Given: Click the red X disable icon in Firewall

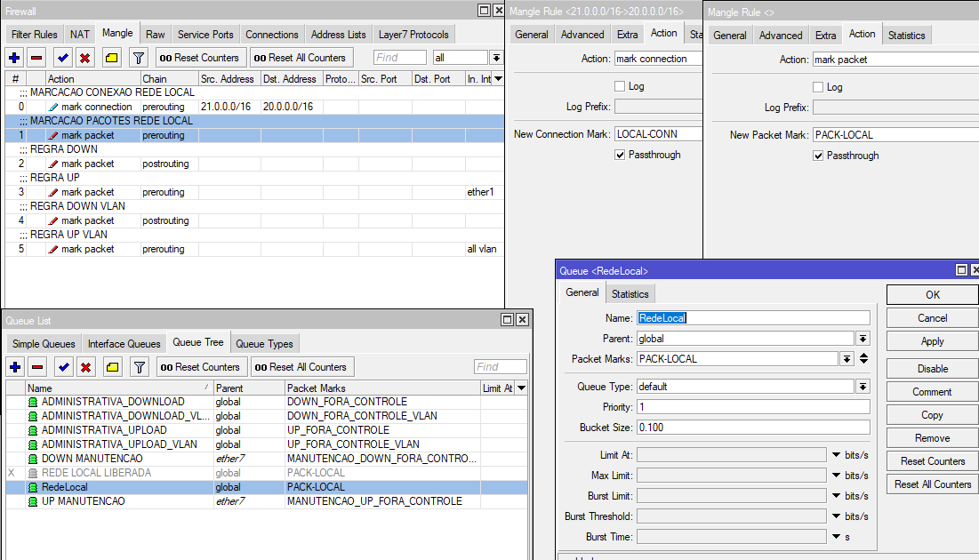Looking at the screenshot, I should click(x=85, y=58).
